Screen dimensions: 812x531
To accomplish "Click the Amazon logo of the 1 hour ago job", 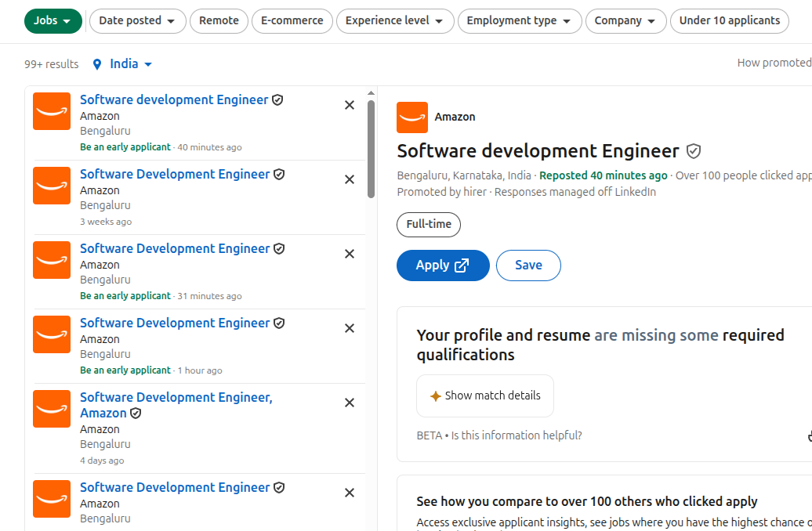I will [x=52, y=335].
